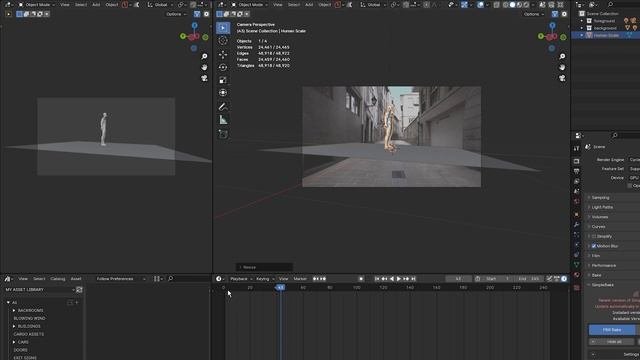Screen dimensions: 640x360
Task: Open the View Layer properties tab
Action: [576, 182]
